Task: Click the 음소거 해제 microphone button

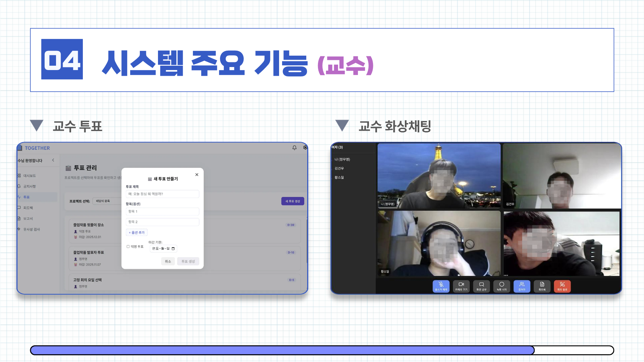Action: (441, 286)
